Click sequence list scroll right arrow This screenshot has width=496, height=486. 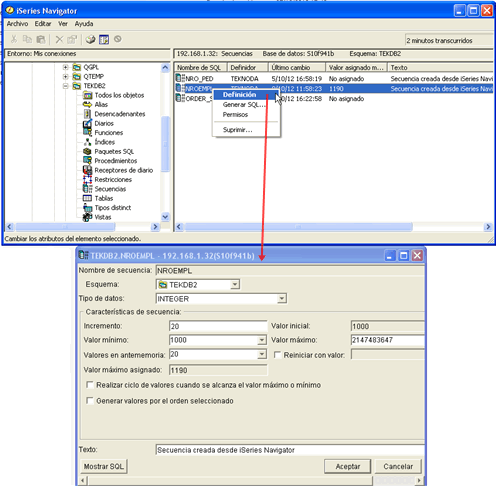point(488,227)
